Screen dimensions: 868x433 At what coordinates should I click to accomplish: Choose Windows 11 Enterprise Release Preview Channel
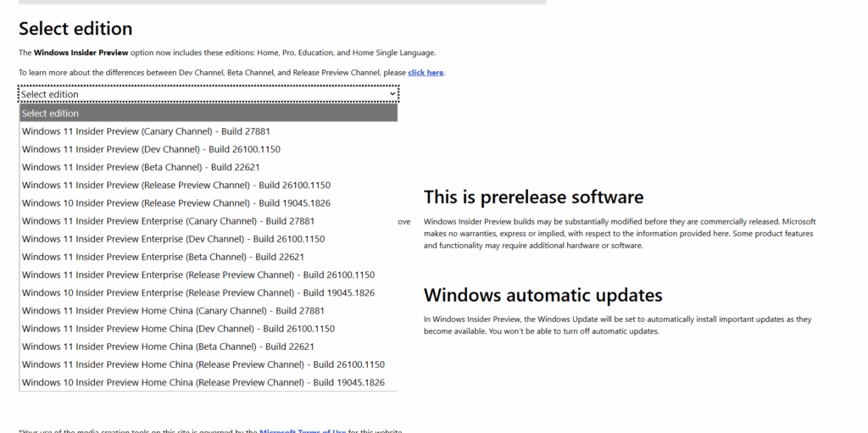coord(198,275)
